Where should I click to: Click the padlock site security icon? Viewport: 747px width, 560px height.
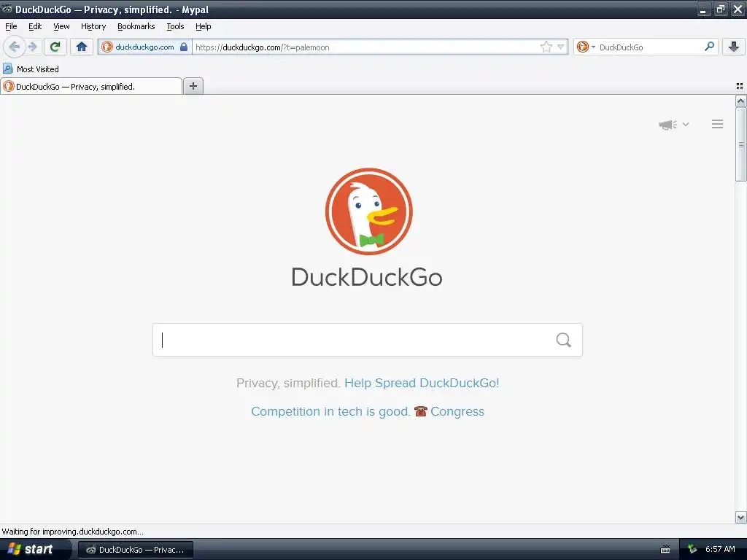[184, 47]
